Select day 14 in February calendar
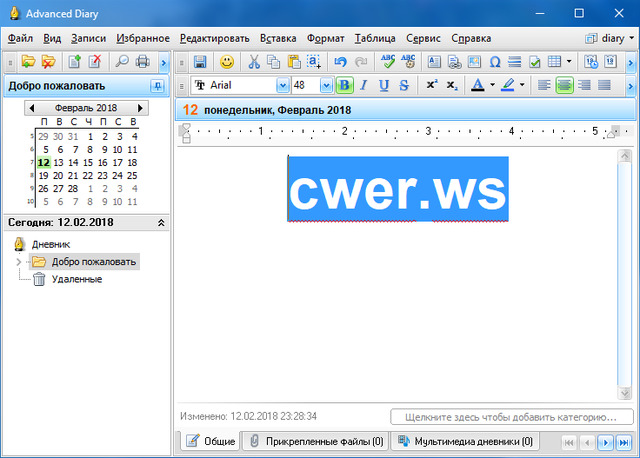 [73, 162]
